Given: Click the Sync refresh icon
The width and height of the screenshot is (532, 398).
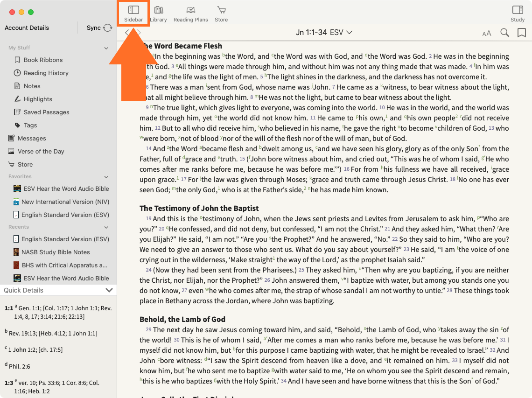Looking at the screenshot, I should 107,28.
